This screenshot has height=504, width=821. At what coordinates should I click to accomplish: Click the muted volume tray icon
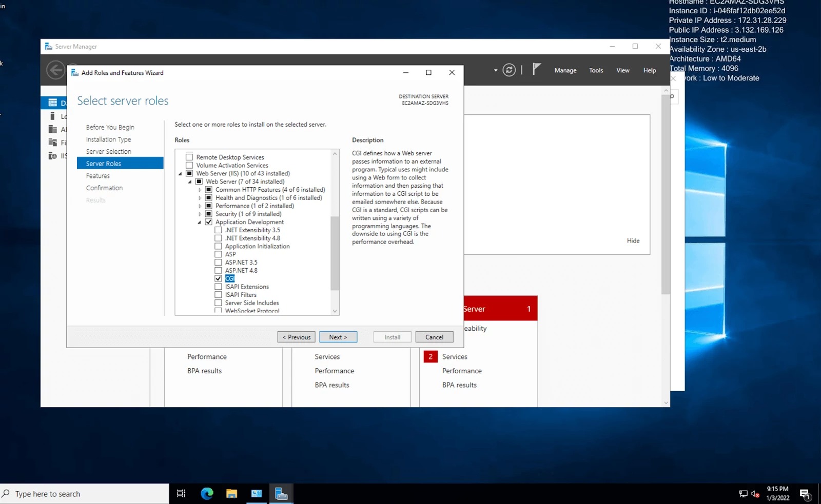click(x=755, y=494)
